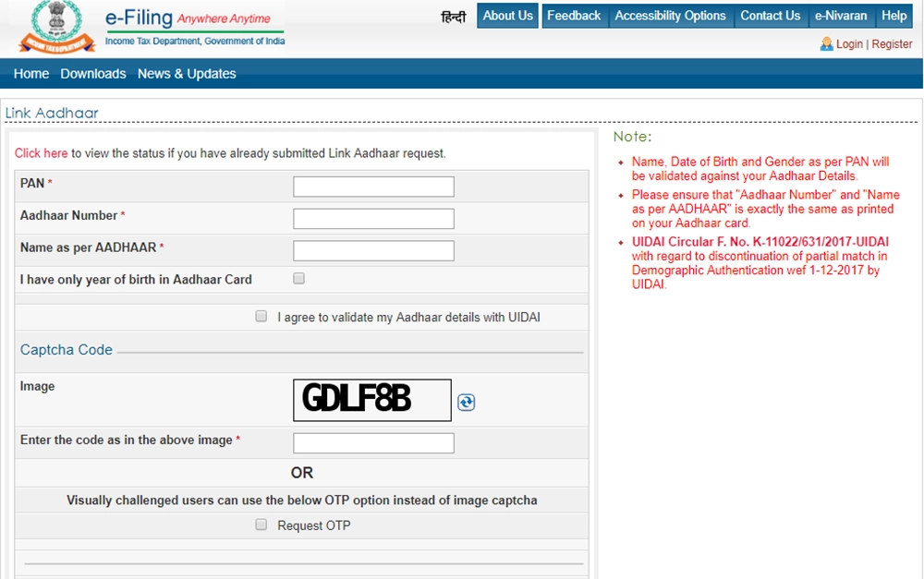Screen dimensions: 924x579
Task: Click the Register link
Action: [892, 44]
